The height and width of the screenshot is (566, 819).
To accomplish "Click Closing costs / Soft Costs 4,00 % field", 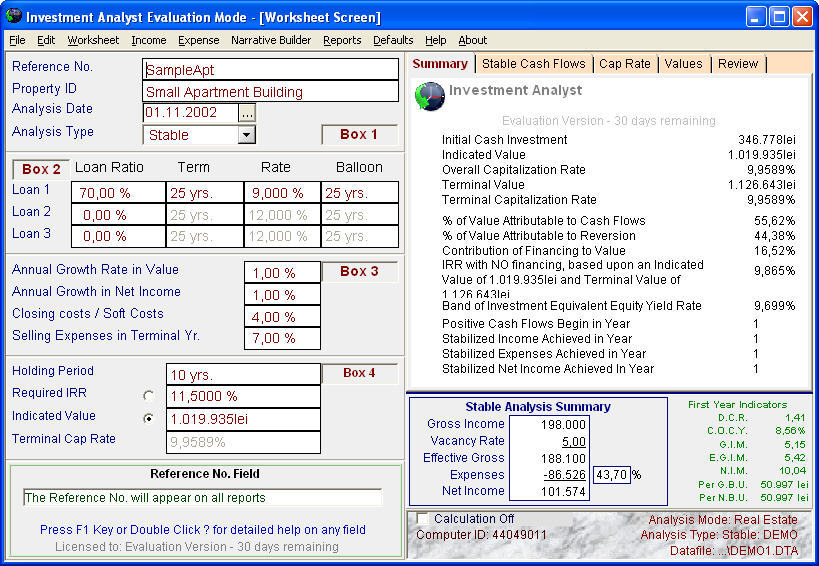I will (x=283, y=316).
